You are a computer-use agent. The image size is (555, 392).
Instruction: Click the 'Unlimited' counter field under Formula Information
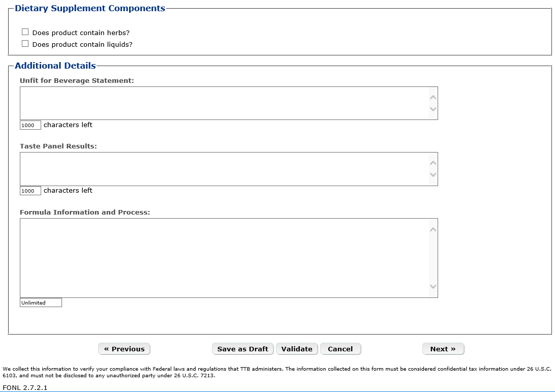[41, 303]
